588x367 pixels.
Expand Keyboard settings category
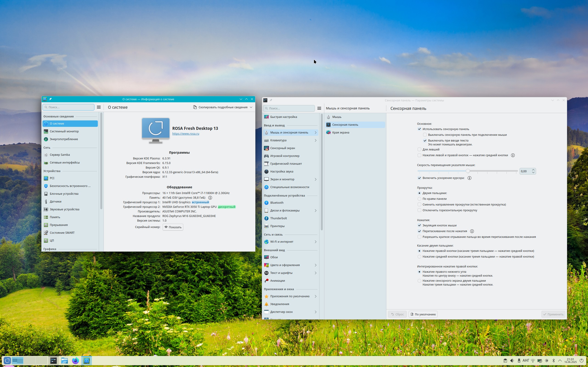(x=315, y=140)
